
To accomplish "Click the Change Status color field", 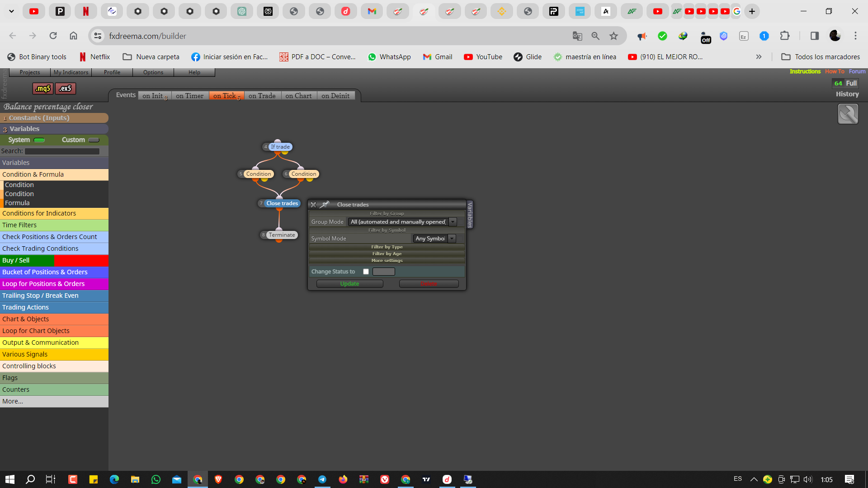I will [x=384, y=272].
